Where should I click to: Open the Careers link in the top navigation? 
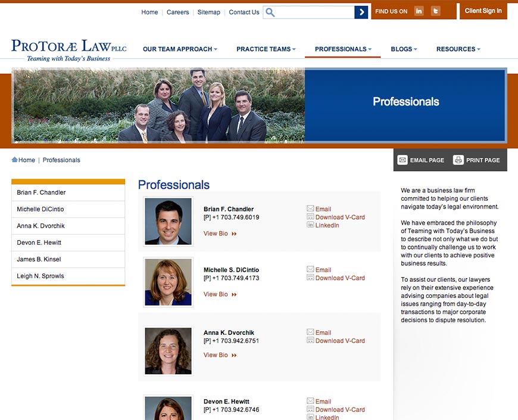(x=178, y=13)
